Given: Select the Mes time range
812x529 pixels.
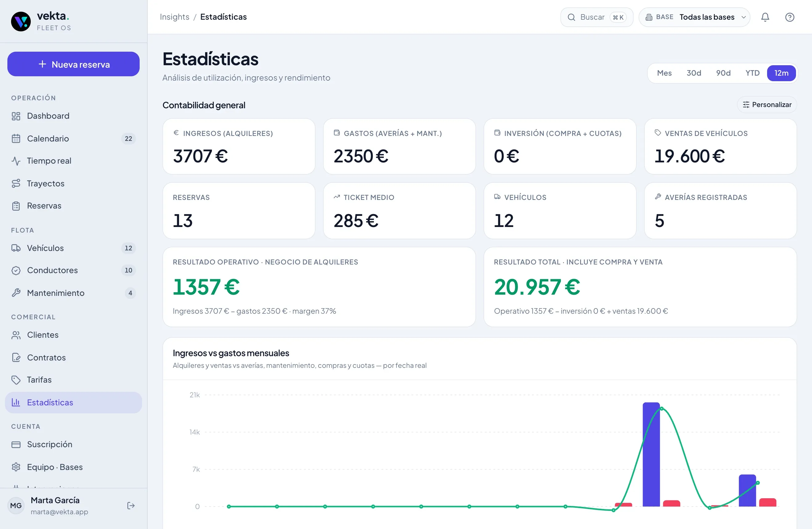Looking at the screenshot, I should 664,73.
